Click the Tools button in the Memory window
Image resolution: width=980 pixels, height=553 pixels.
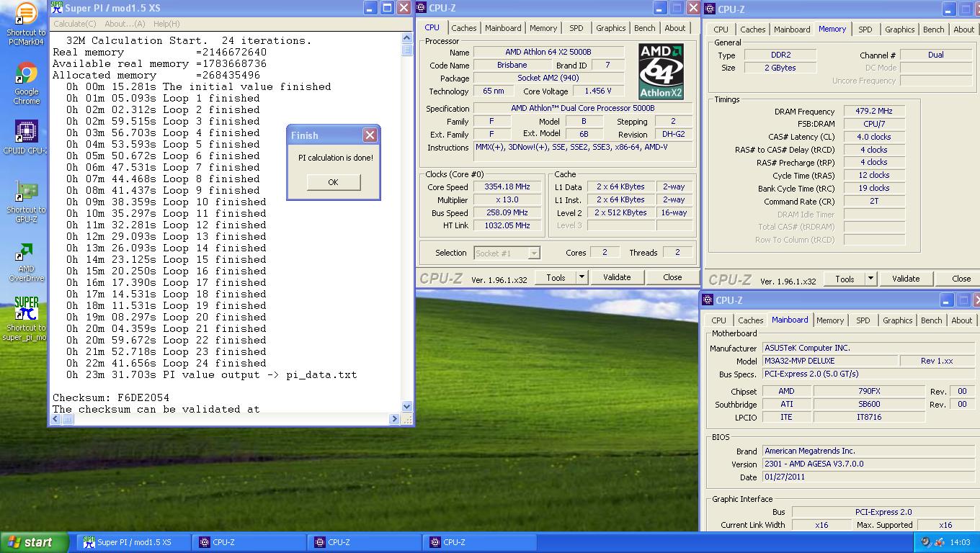point(845,279)
